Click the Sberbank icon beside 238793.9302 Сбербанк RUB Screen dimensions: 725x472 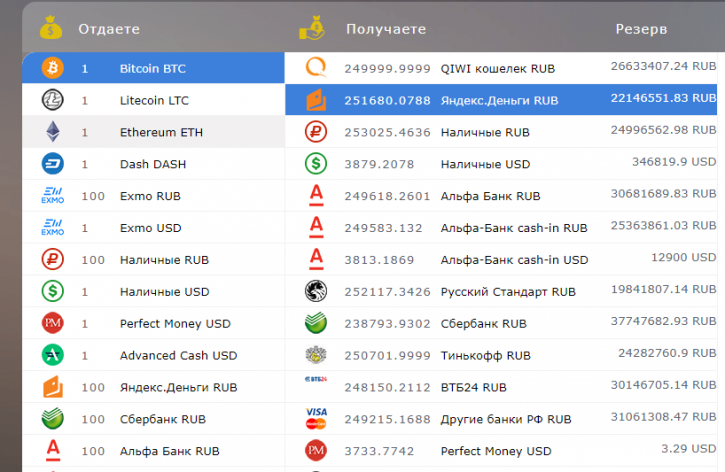316,323
